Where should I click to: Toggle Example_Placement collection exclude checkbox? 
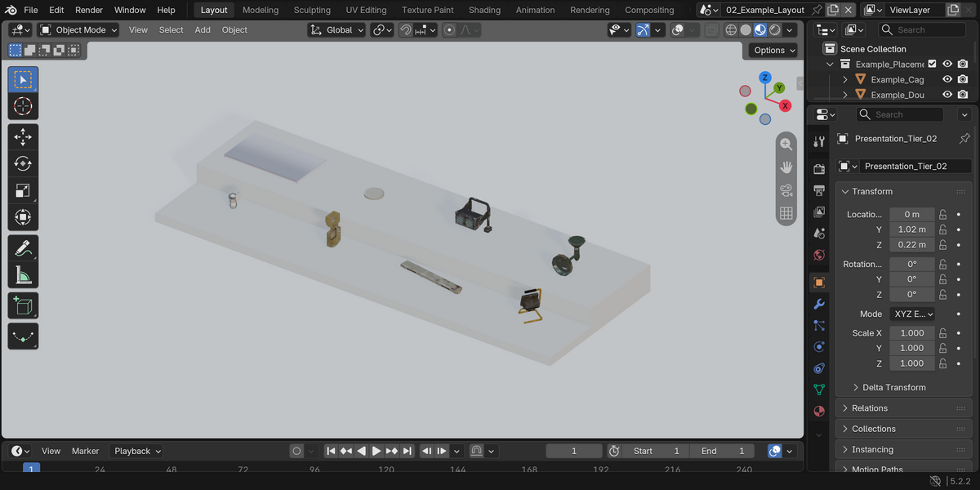[x=933, y=64]
